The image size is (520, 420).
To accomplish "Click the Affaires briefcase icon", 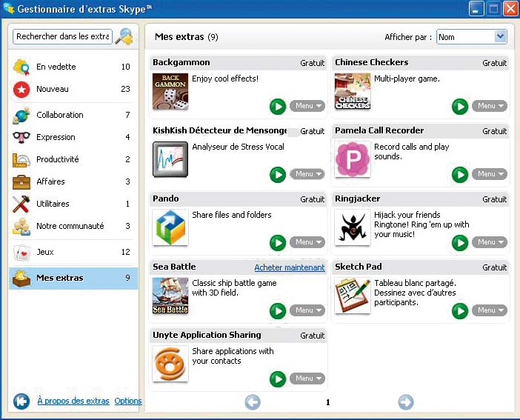I will [21, 181].
